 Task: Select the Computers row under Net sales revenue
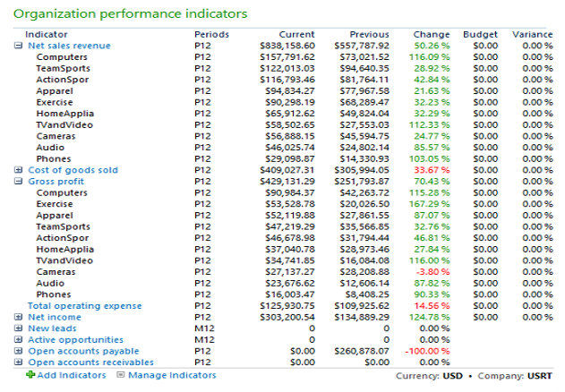pyautogui.click(x=61, y=57)
